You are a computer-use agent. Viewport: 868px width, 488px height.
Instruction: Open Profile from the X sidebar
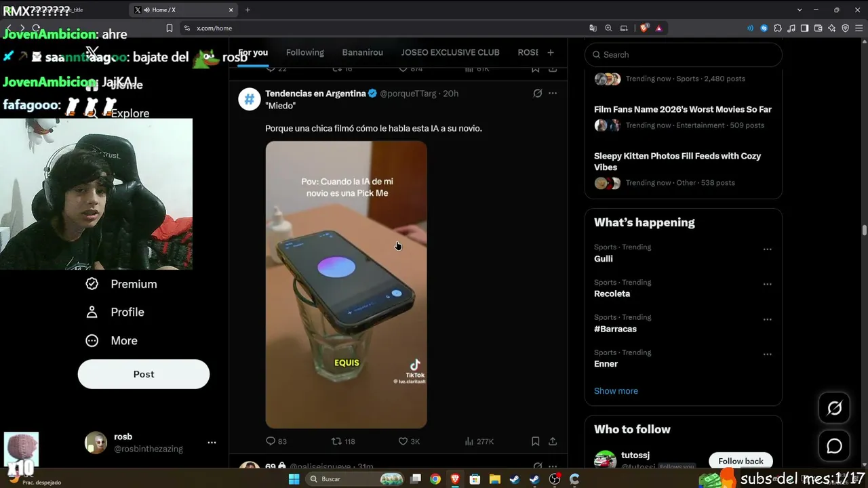pos(115,312)
